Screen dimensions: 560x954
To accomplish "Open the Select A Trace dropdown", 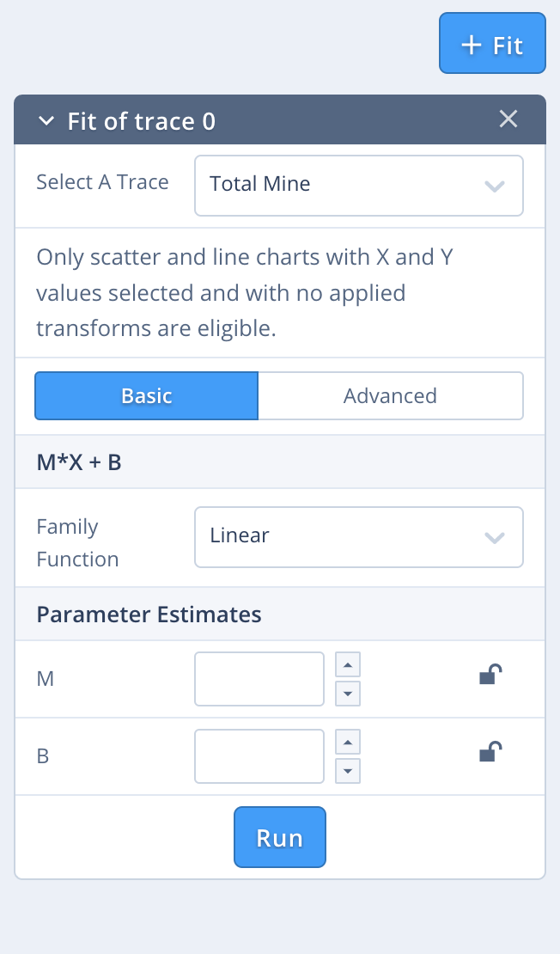I will pyautogui.click(x=358, y=186).
